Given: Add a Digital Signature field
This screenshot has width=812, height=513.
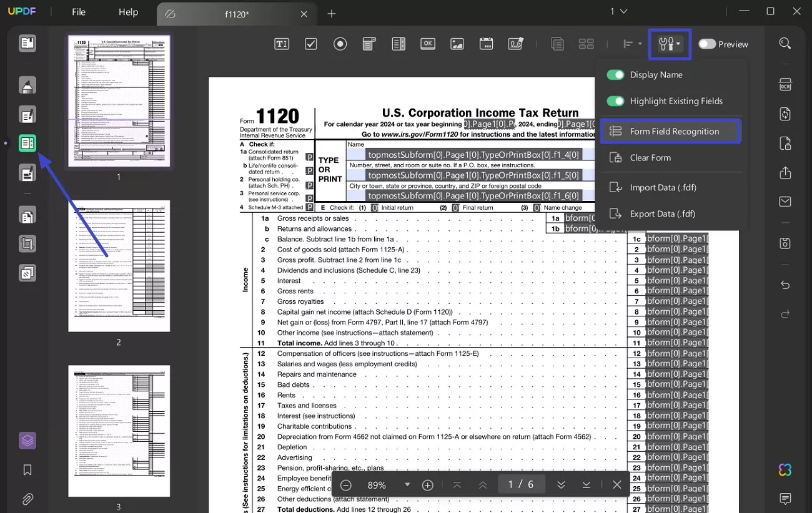Looking at the screenshot, I should click(x=516, y=44).
